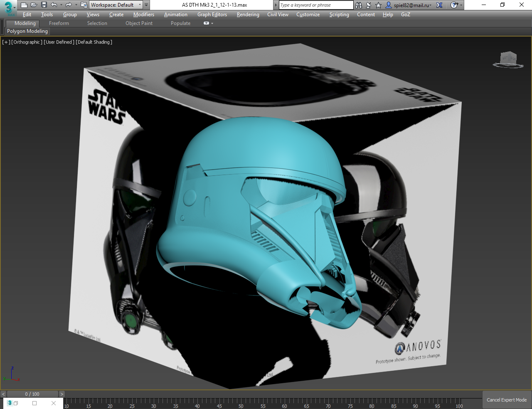
Task: Open the Group menu
Action: pyautogui.click(x=70, y=15)
